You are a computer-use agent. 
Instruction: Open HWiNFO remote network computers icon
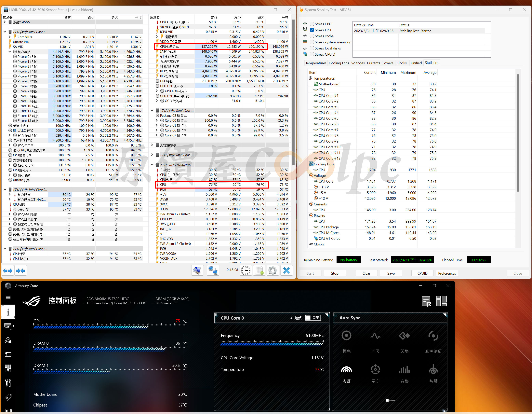pos(213,270)
